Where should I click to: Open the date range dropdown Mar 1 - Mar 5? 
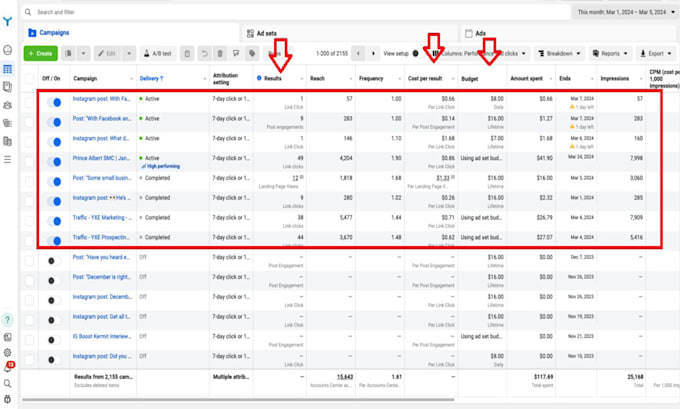coord(626,12)
